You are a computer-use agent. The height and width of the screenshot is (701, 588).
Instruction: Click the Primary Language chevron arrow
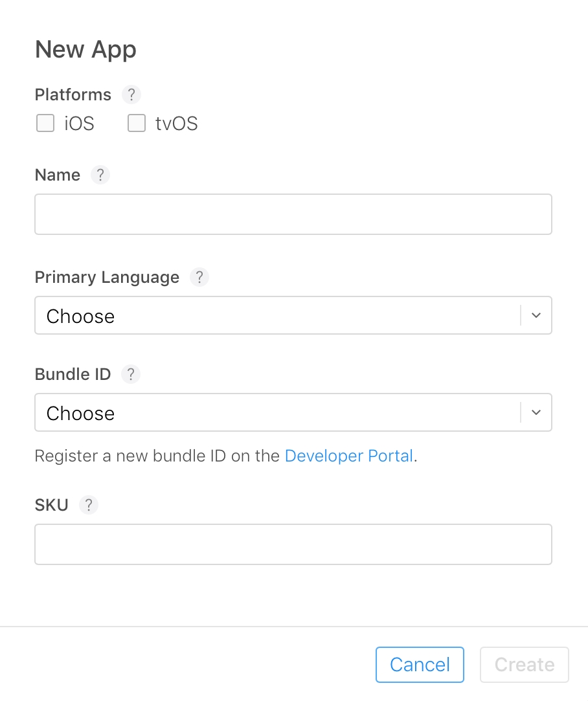(x=536, y=315)
